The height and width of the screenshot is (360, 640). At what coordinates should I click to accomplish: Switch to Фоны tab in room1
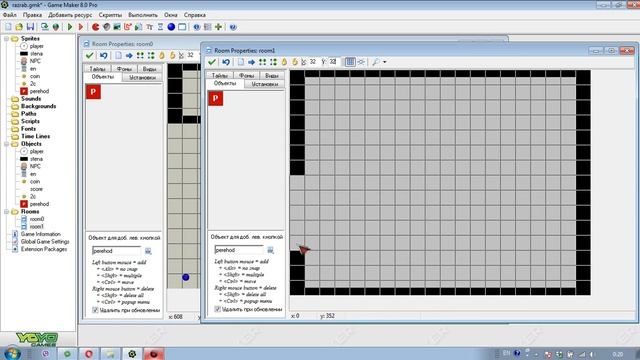[x=247, y=76]
